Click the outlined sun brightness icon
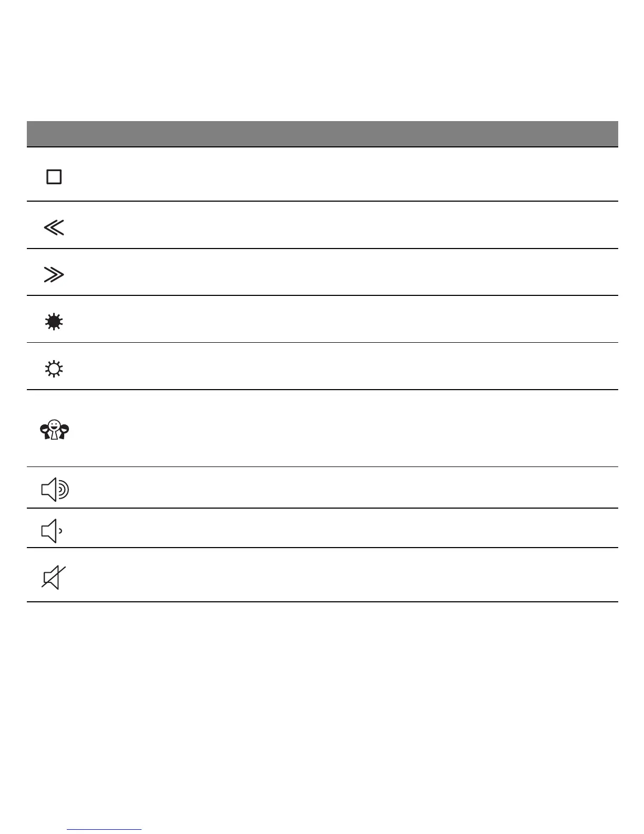 pos(54,369)
